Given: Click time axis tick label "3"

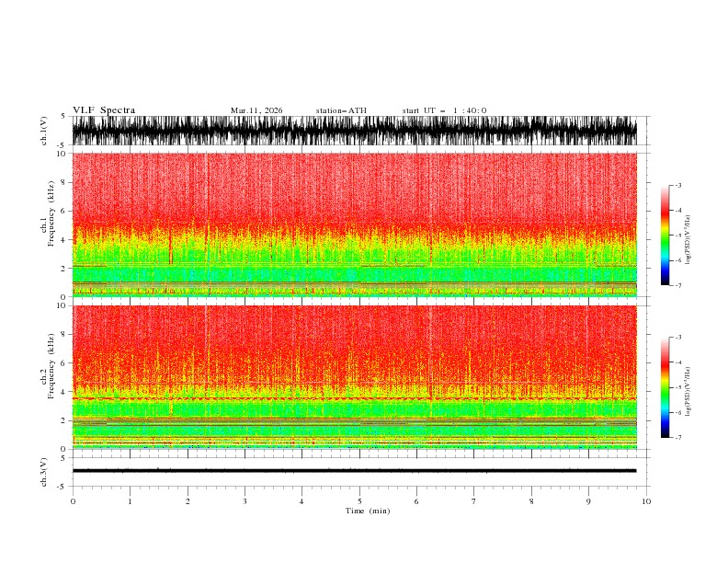Looking at the screenshot, I should coord(245,501).
